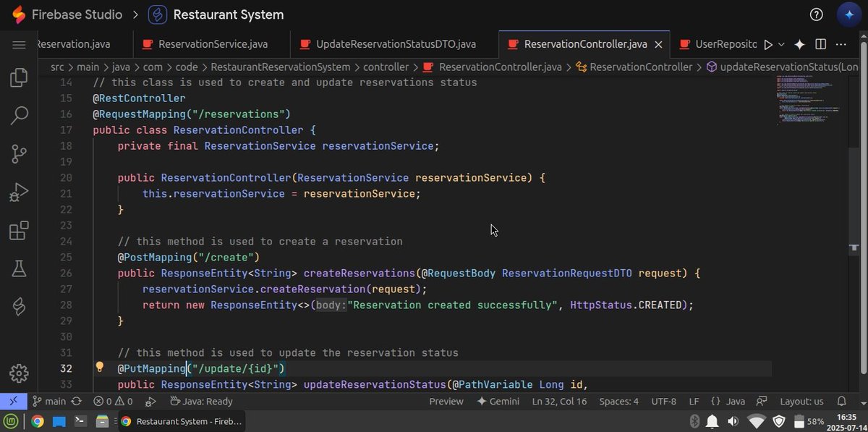Go to line via Ln 32, Col 16
868x432 pixels.
click(x=559, y=401)
